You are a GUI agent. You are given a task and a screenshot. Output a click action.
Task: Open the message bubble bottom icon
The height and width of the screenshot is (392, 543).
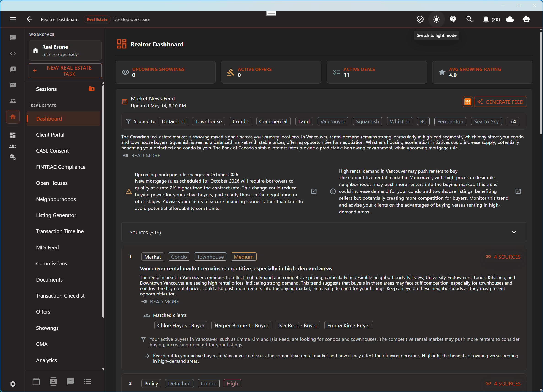pyautogui.click(x=70, y=381)
